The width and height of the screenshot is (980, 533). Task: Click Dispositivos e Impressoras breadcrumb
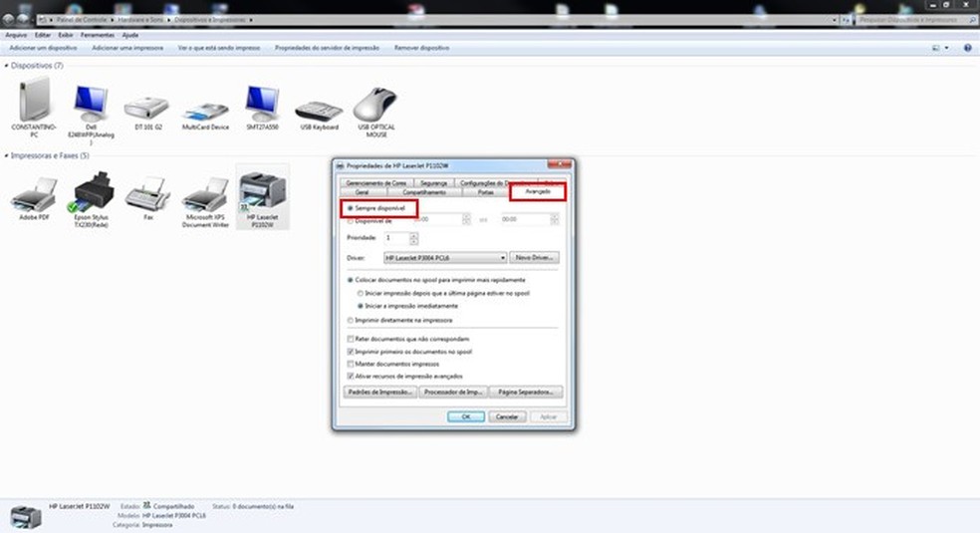click(209, 20)
